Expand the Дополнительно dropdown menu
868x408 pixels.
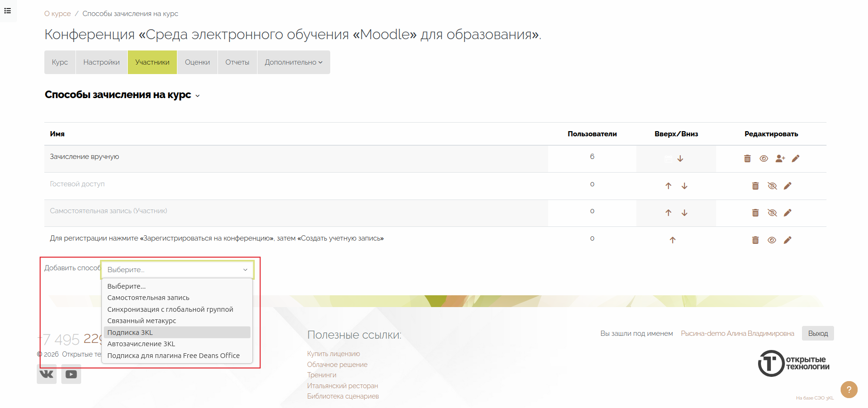click(x=293, y=62)
